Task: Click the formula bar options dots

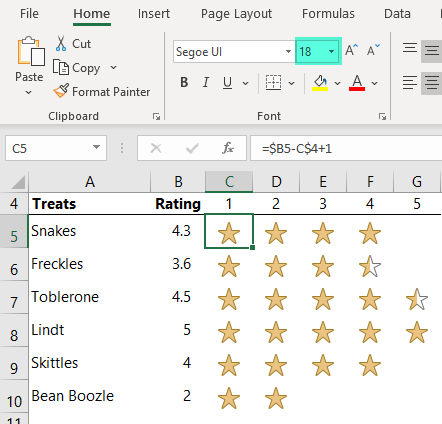Action: pos(122,148)
